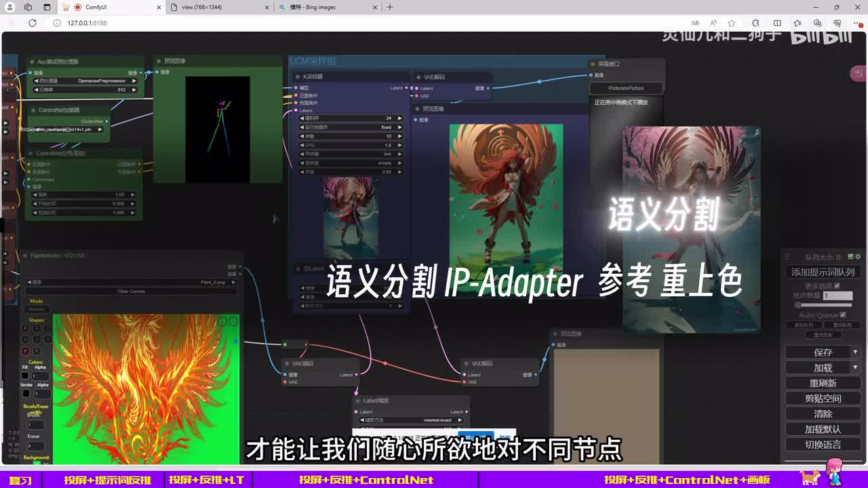Select the highlighted brush shape tool
The width and height of the screenshot is (868, 488).
click(25, 351)
